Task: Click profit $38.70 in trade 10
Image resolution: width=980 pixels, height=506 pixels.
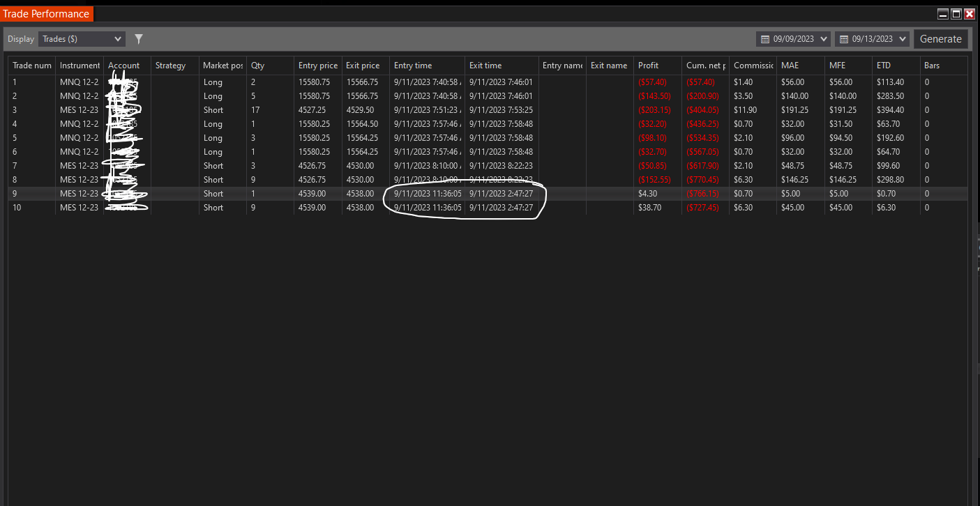Action: click(650, 208)
